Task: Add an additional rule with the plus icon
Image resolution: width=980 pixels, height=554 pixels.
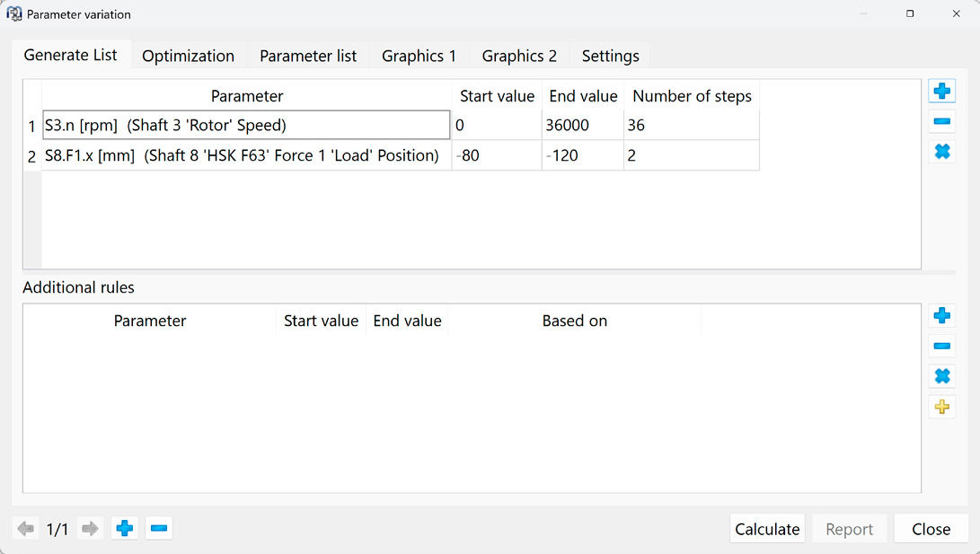Action: pyautogui.click(x=941, y=315)
